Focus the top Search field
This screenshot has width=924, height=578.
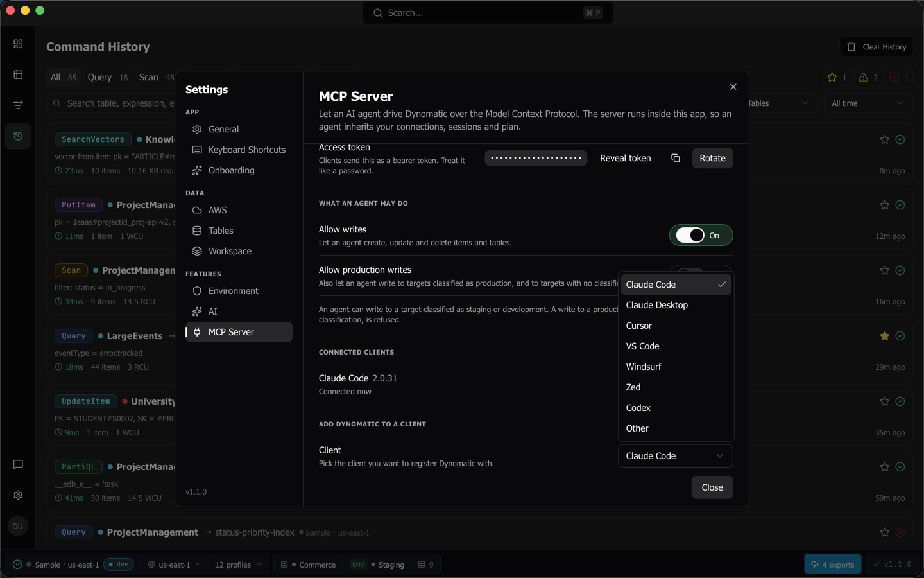click(x=488, y=13)
